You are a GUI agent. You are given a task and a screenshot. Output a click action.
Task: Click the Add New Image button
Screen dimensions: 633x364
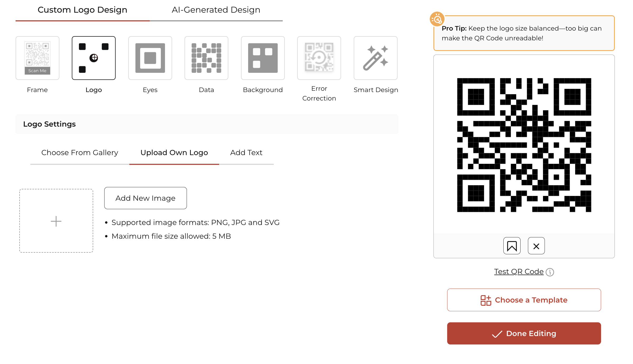(x=145, y=198)
